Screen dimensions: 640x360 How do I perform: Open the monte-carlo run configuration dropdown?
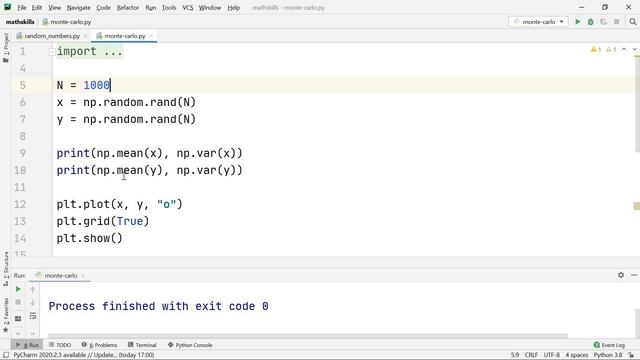click(538, 22)
